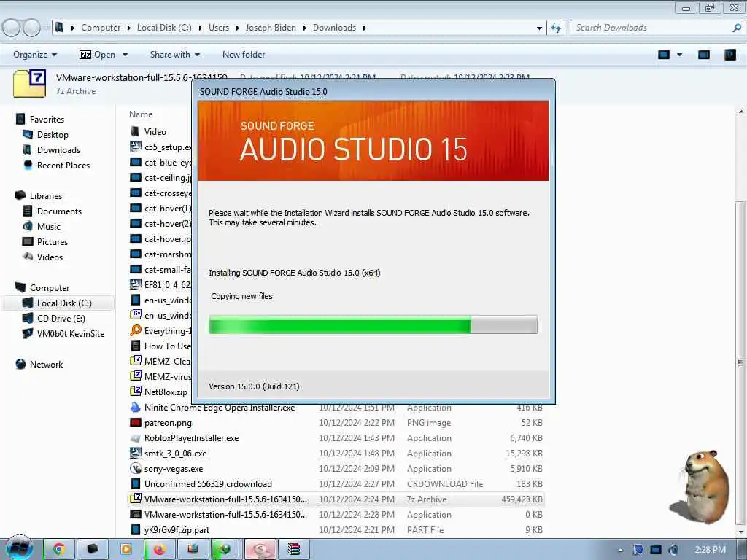
Task: Open the Share with menu
Action: [x=175, y=55]
